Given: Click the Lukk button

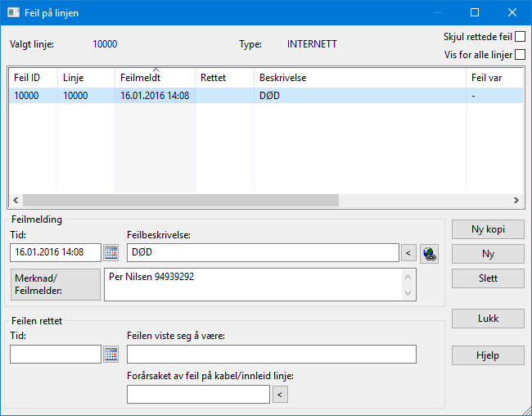Looking at the screenshot, I should 488,319.
